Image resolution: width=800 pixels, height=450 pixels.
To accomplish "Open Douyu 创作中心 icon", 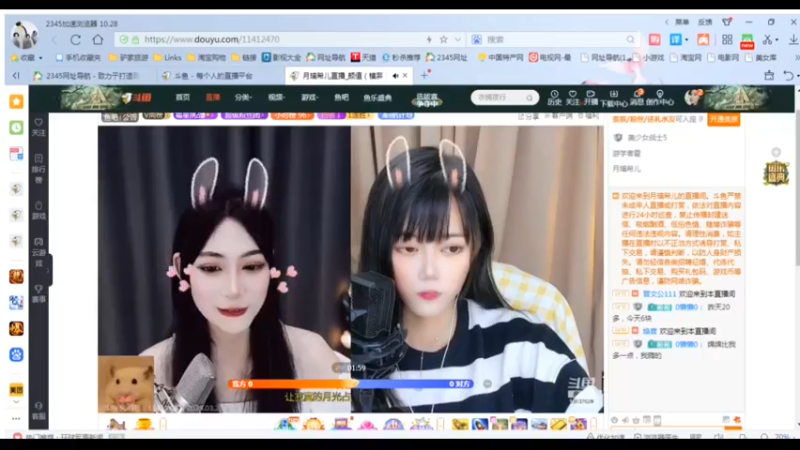I will tap(660, 97).
